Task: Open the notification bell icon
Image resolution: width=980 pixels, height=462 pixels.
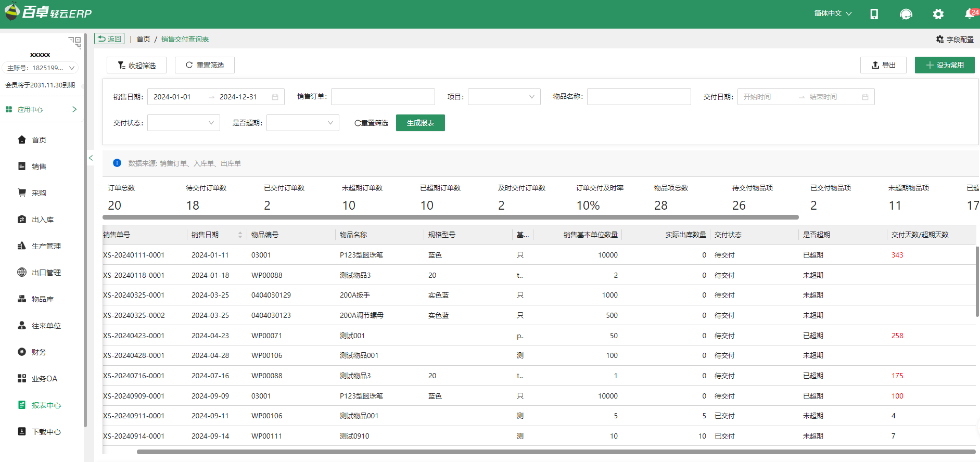Action: pos(969,14)
